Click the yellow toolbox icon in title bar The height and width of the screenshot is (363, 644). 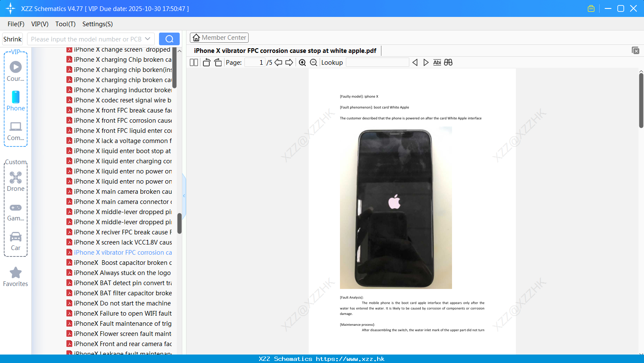pos(591,8)
